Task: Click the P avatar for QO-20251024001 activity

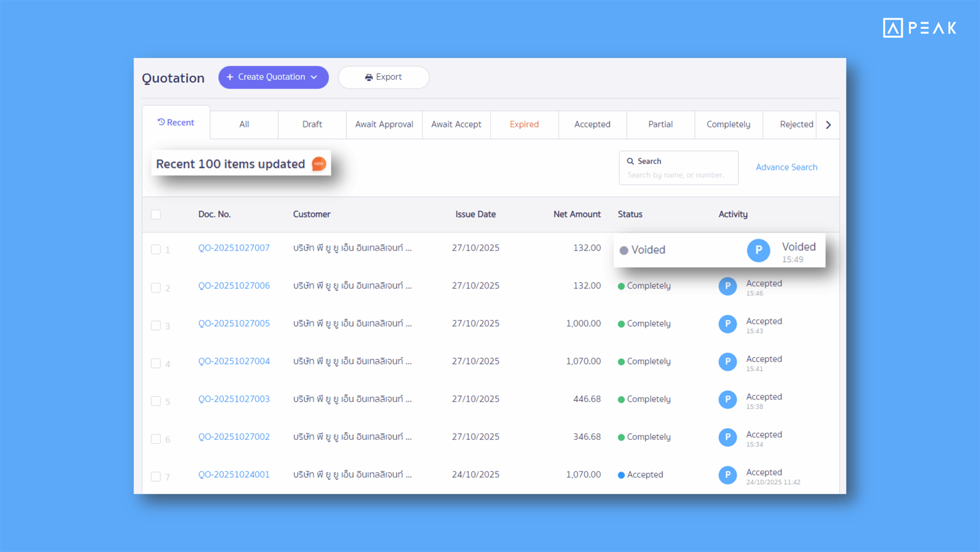Action: coord(727,475)
